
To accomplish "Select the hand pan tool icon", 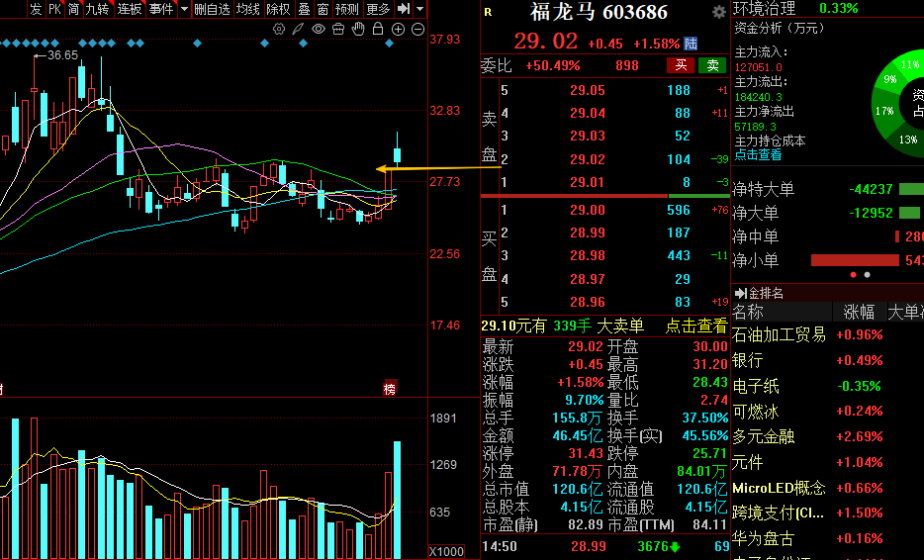I will (x=358, y=29).
